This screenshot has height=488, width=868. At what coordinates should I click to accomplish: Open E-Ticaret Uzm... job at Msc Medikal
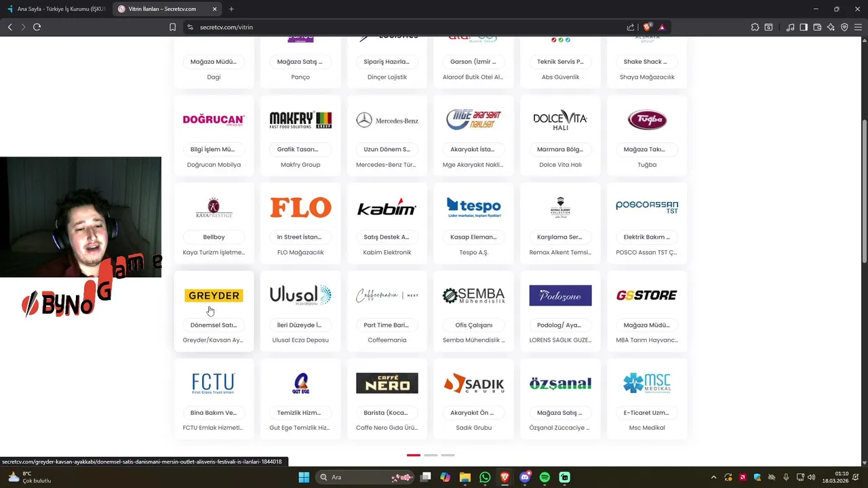647,413
